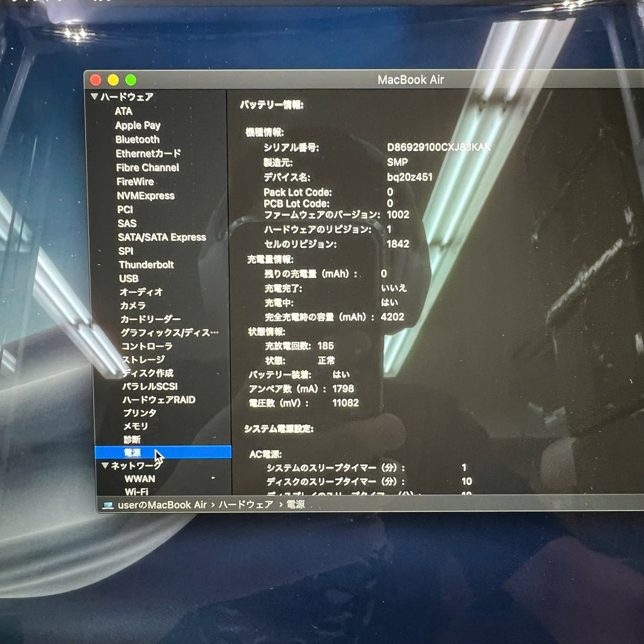Select オーディオ in the sidebar
644x644 pixels.
(x=141, y=292)
